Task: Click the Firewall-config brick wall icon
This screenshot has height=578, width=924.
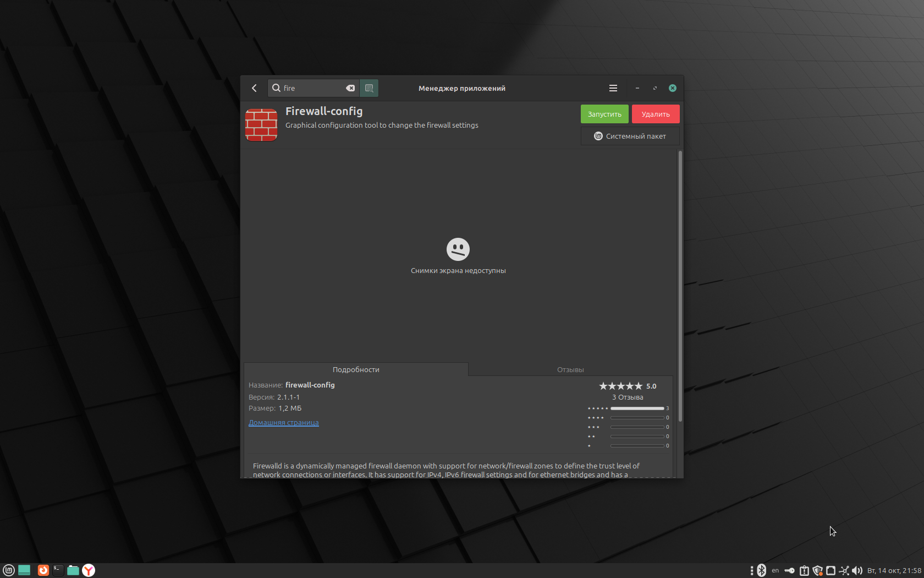Action: [x=261, y=125]
